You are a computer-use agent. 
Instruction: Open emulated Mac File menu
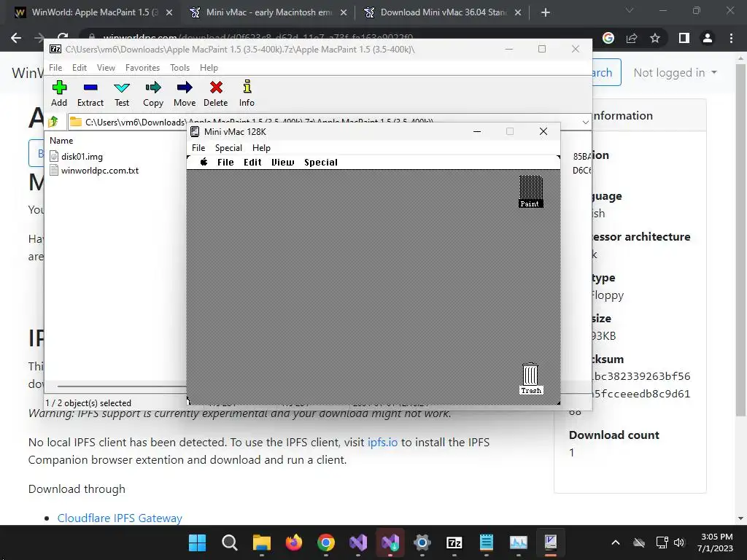coord(225,163)
